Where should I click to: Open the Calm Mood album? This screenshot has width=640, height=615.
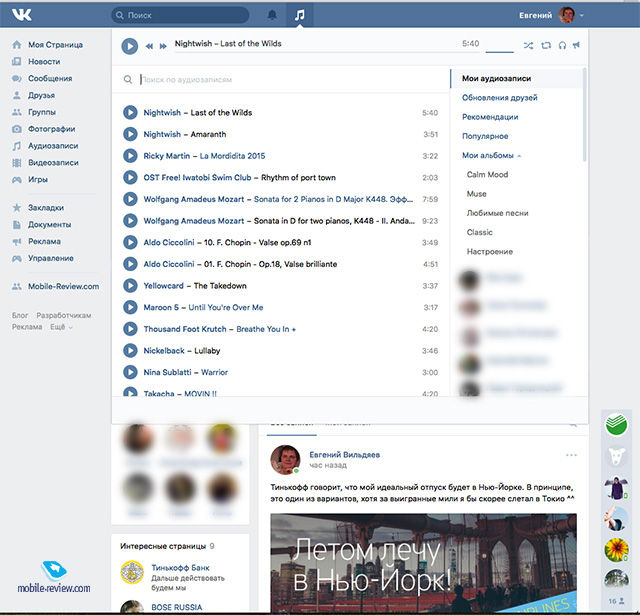pyautogui.click(x=487, y=175)
